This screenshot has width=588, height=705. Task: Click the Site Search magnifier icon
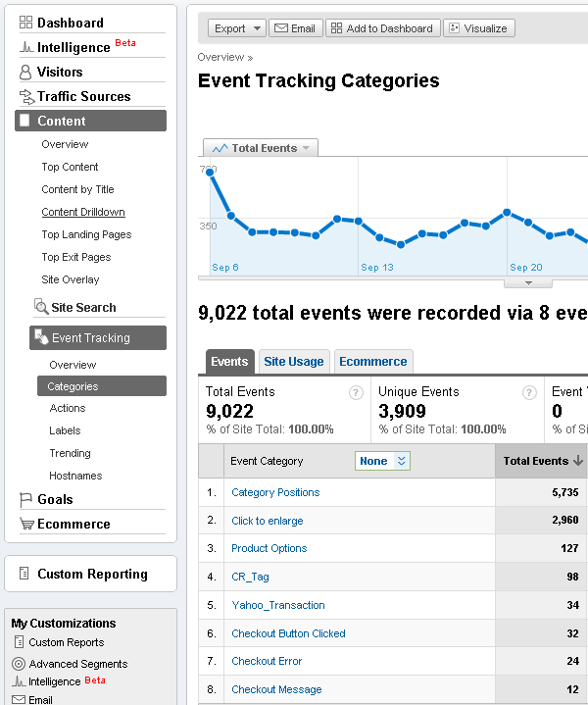40,307
